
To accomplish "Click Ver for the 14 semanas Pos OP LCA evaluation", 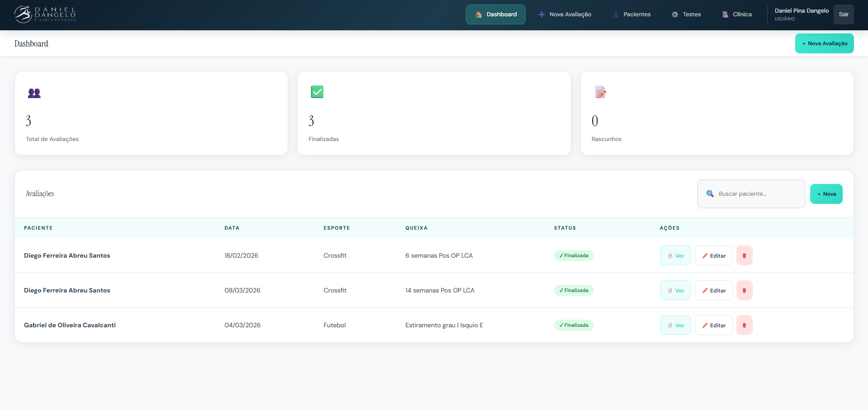I will click(x=675, y=290).
